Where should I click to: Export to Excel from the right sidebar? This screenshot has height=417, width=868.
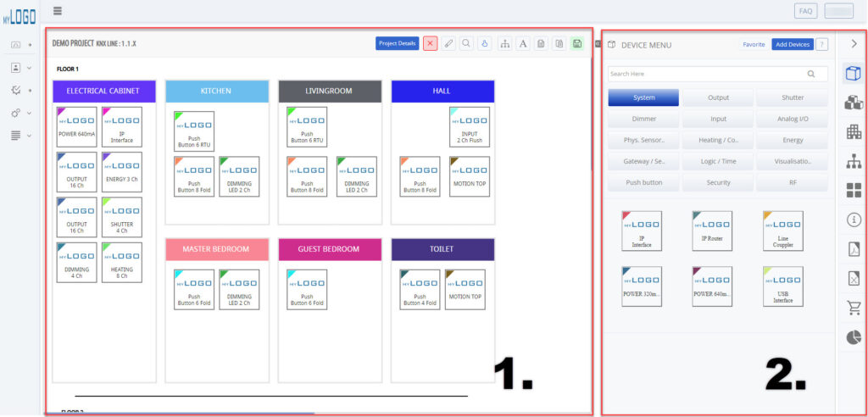click(x=854, y=279)
